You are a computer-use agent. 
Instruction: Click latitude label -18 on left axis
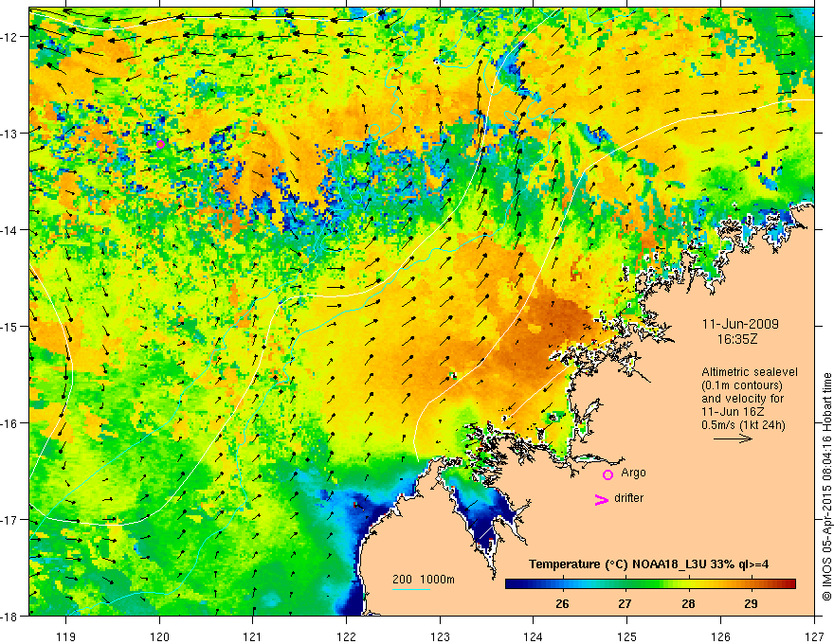pos(9,616)
